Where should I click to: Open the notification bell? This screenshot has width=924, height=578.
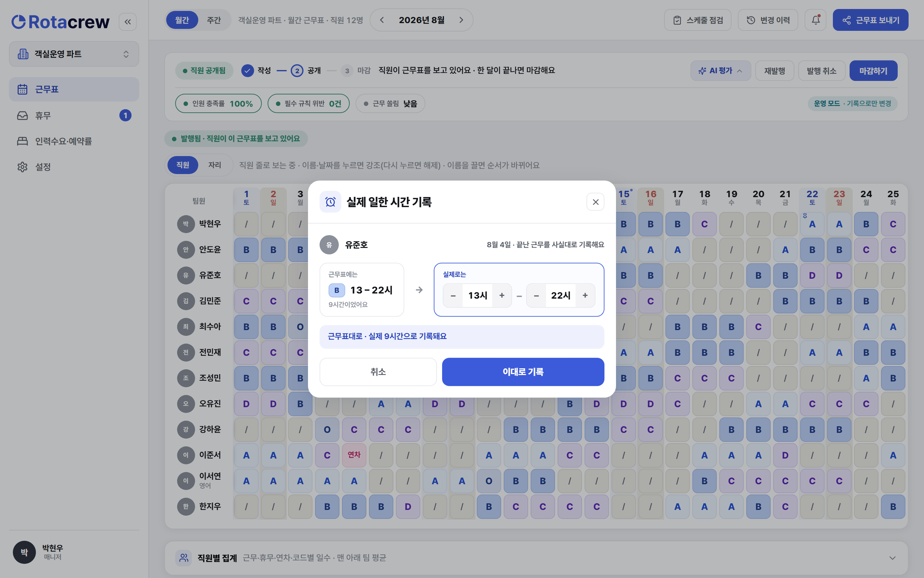(816, 20)
